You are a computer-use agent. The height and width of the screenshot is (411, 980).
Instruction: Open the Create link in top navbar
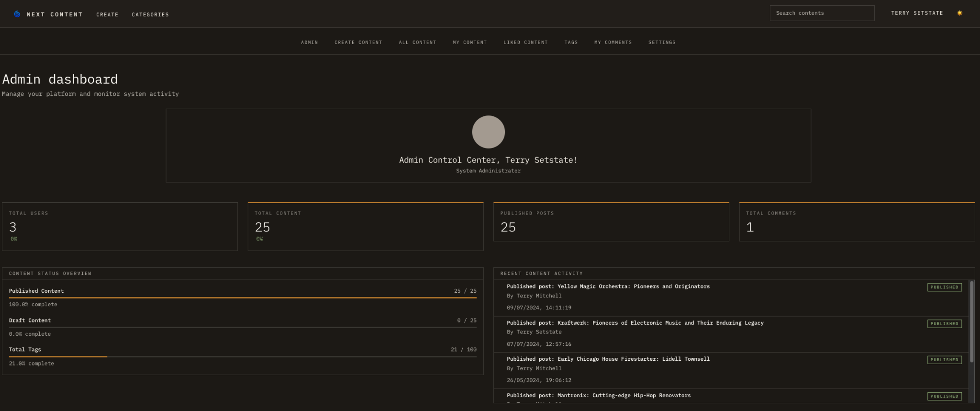pyautogui.click(x=107, y=14)
